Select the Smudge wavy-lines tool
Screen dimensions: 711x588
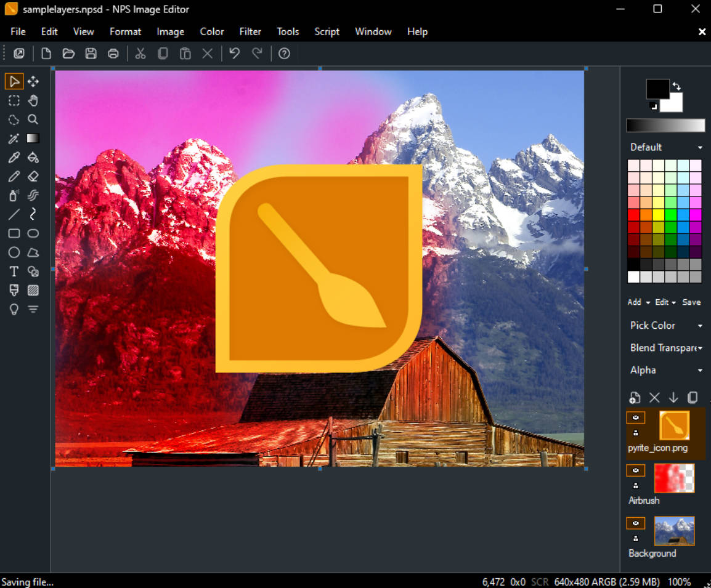pyautogui.click(x=33, y=195)
